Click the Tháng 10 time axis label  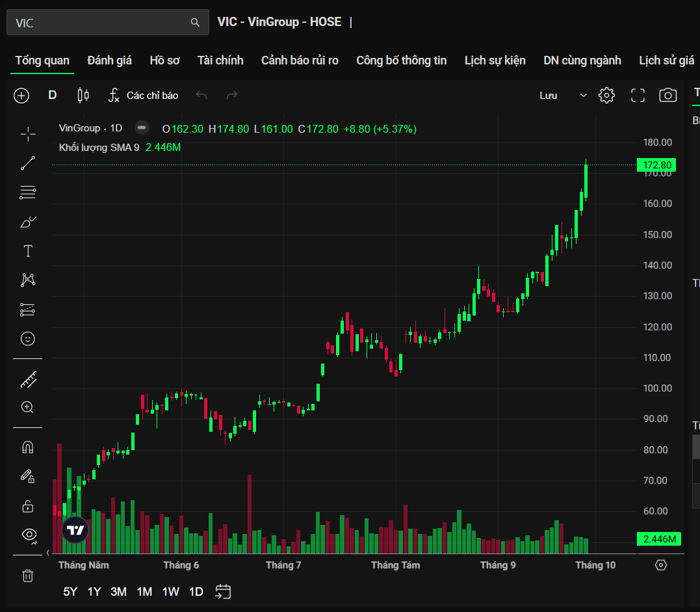click(595, 565)
